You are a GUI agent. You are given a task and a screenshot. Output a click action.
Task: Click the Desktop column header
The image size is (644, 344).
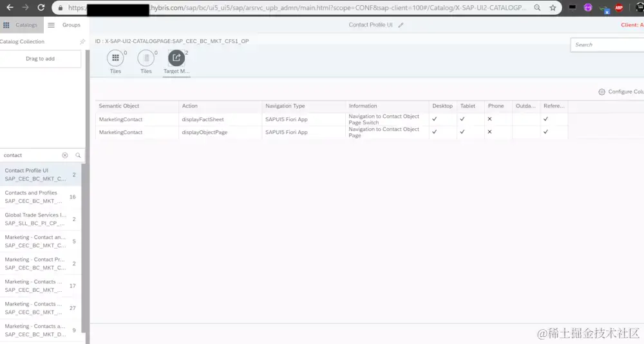pyautogui.click(x=443, y=106)
